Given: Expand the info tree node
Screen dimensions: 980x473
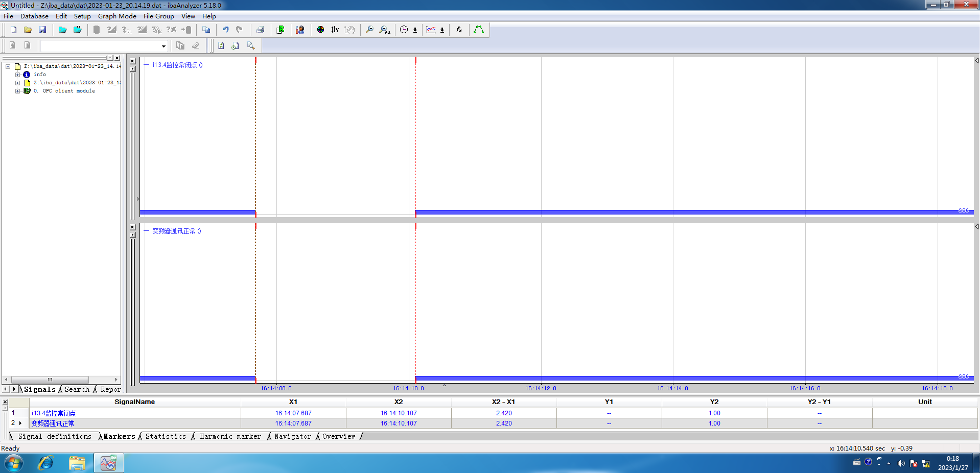Looking at the screenshot, I should (17, 75).
